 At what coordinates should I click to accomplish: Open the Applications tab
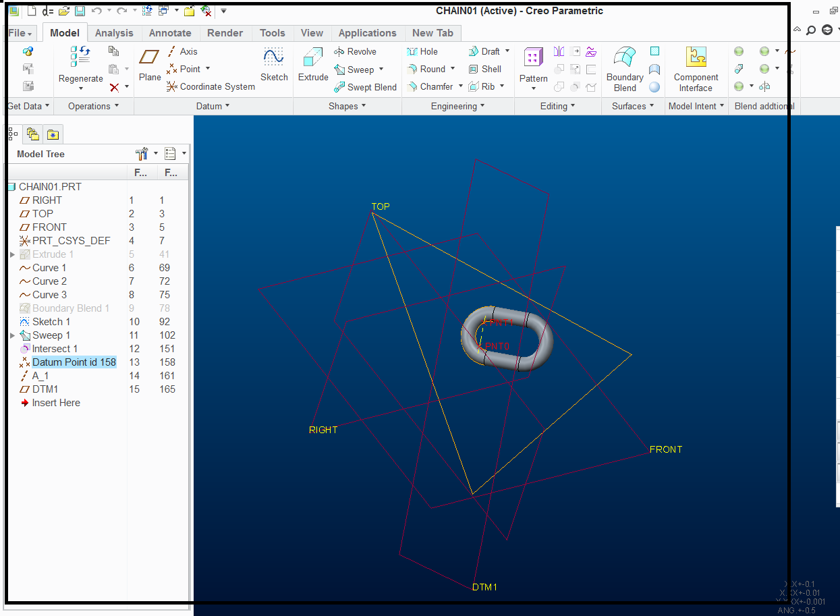[x=368, y=33]
